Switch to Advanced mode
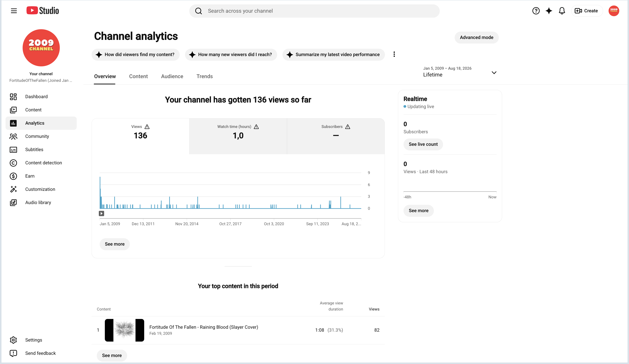 click(477, 38)
